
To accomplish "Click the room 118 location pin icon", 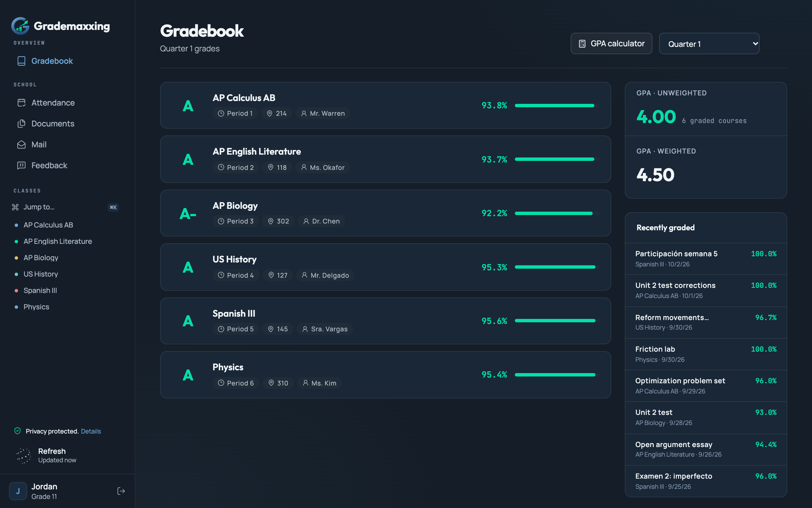I will [270, 167].
